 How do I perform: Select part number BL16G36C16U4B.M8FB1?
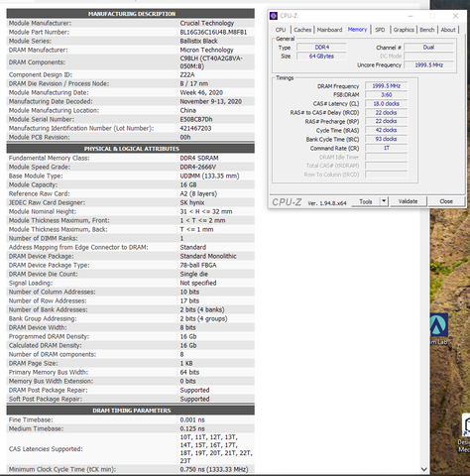(213, 32)
